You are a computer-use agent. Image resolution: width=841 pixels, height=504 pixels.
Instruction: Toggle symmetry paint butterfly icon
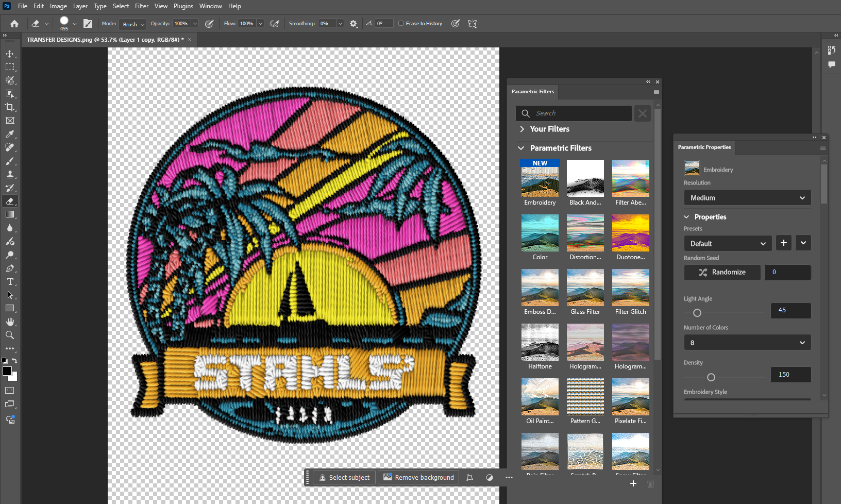pyautogui.click(x=472, y=24)
